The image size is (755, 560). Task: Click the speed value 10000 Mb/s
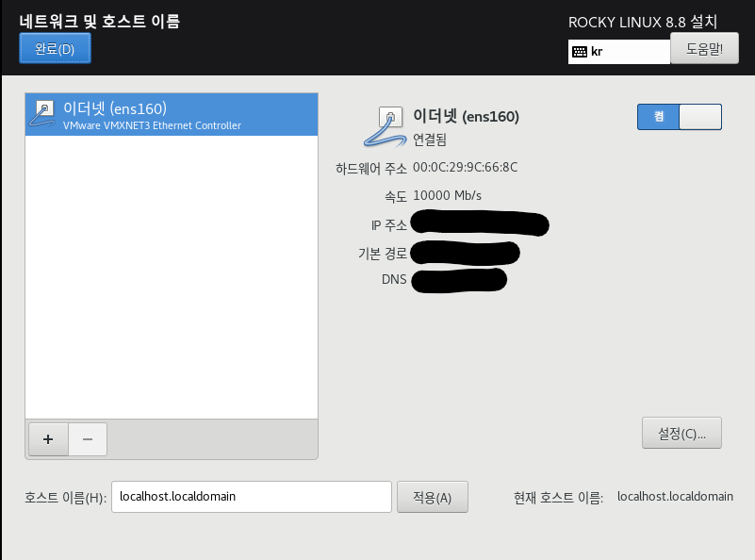(x=448, y=195)
